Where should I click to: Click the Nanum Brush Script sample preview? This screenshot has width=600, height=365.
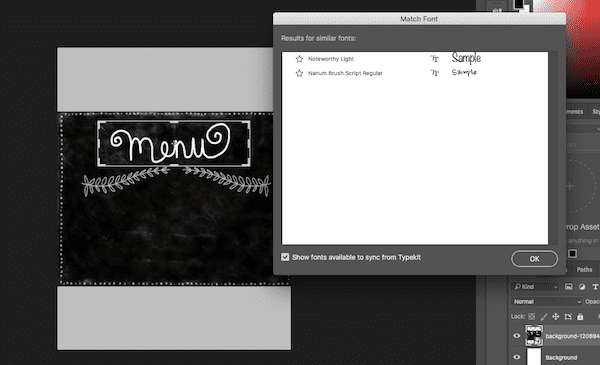coord(464,72)
